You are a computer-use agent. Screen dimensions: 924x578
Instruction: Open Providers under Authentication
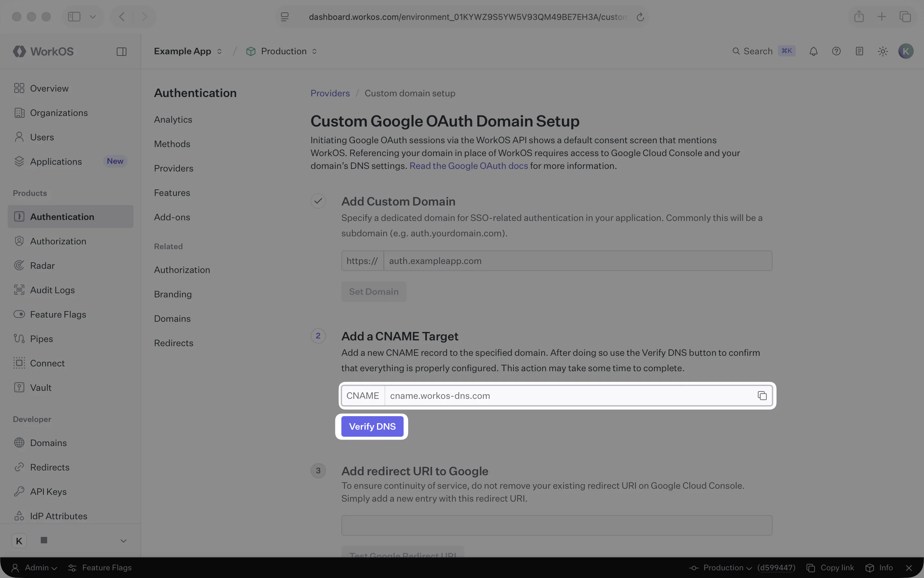(x=174, y=169)
